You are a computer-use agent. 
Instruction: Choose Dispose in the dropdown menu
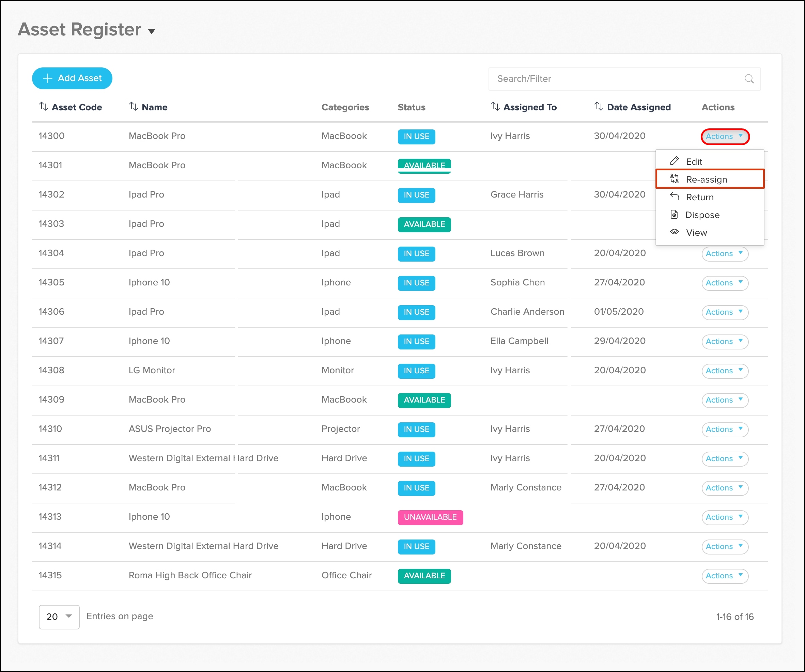click(x=702, y=215)
